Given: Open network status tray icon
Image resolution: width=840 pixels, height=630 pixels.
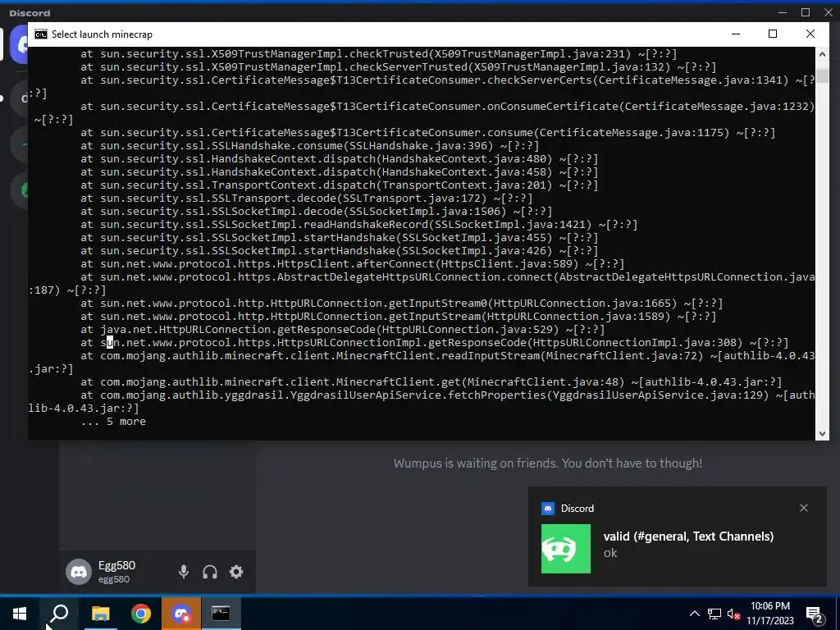Looking at the screenshot, I should [714, 614].
